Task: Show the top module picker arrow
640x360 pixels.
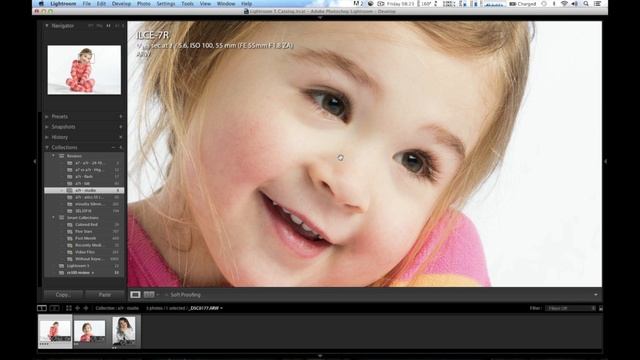Action: click(320, 18)
